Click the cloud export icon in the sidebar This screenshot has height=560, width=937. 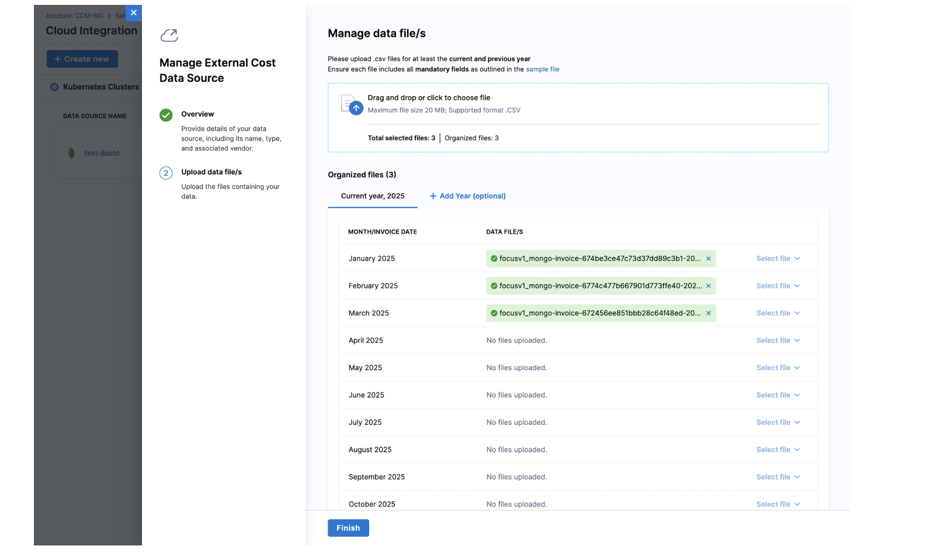tap(169, 35)
